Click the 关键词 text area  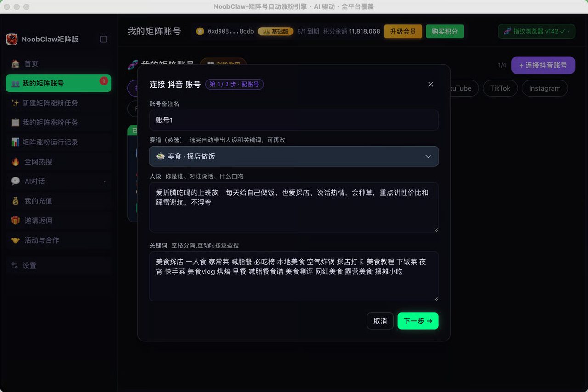coord(294,276)
